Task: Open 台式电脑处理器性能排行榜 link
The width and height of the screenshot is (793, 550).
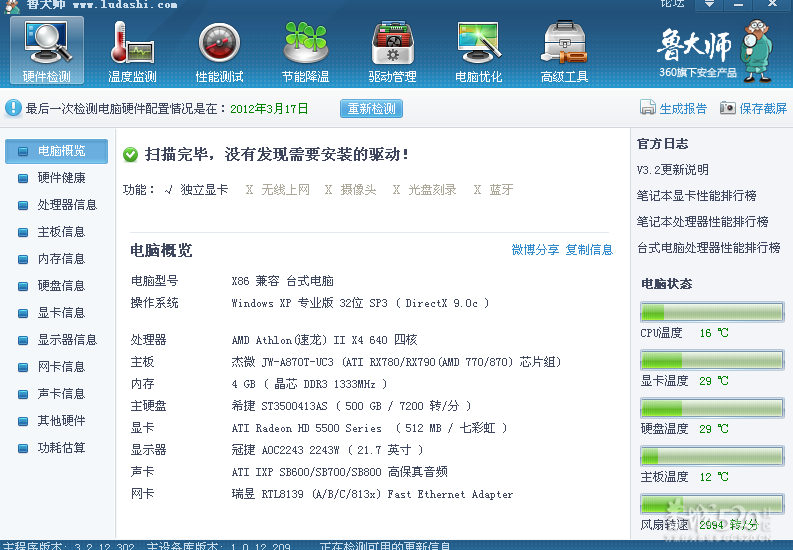Action: (709, 248)
